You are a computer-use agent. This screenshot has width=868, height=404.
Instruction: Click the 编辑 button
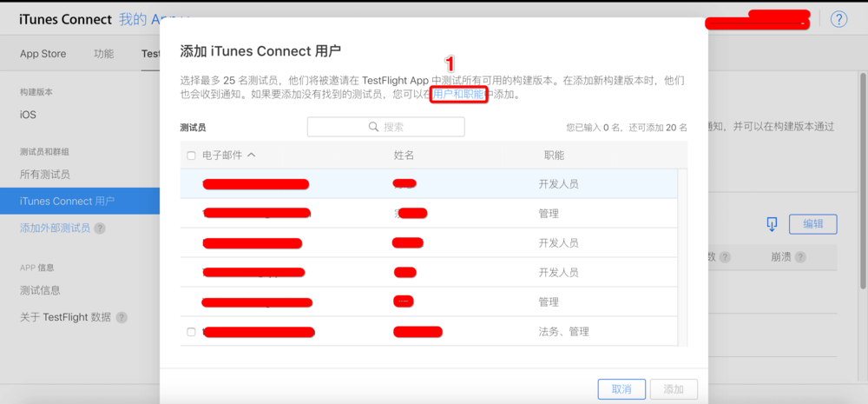(x=812, y=224)
